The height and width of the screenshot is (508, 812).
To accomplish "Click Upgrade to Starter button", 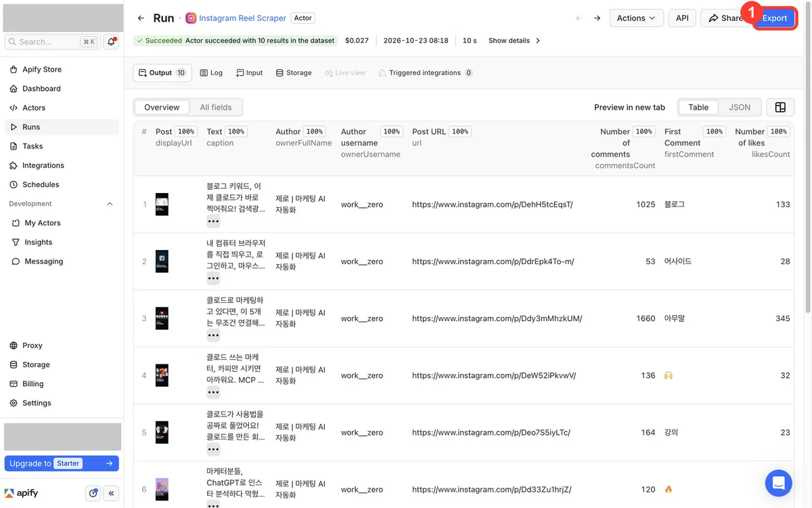I will pyautogui.click(x=62, y=463).
